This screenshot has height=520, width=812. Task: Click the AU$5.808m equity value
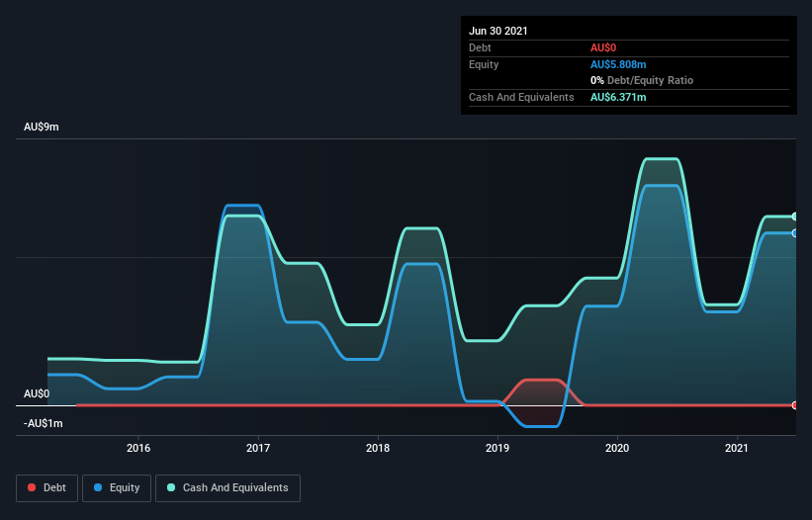click(618, 64)
